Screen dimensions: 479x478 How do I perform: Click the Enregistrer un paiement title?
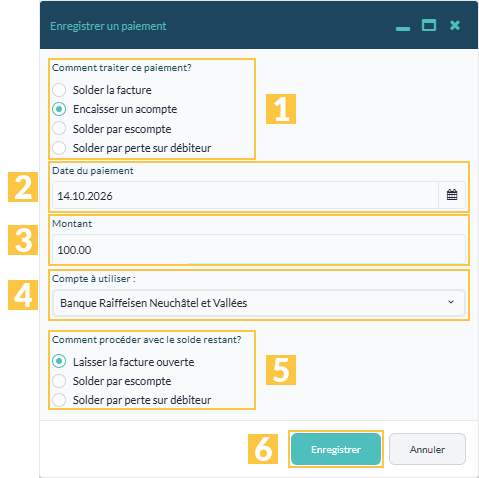(108, 26)
